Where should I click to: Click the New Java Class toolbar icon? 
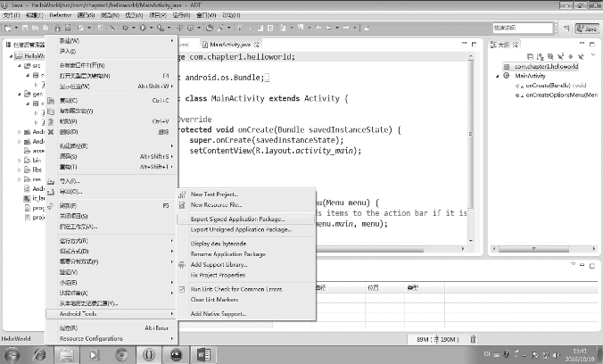[x=191, y=28]
